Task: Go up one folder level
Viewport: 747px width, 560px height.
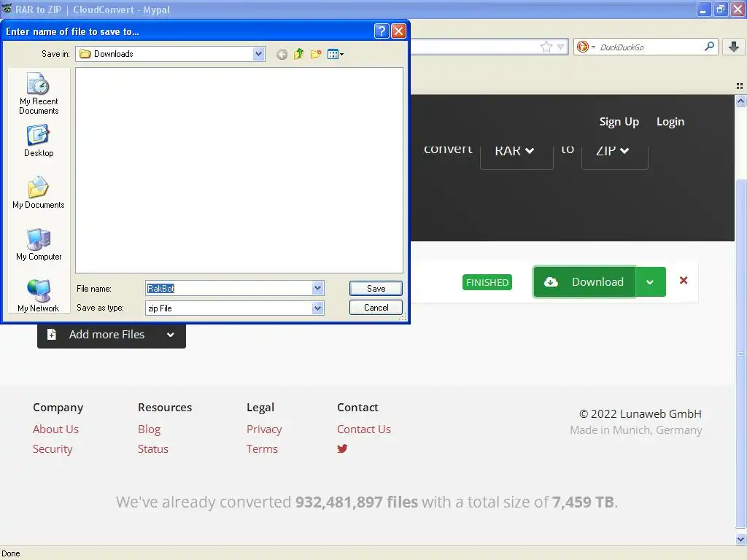Action: tap(298, 54)
